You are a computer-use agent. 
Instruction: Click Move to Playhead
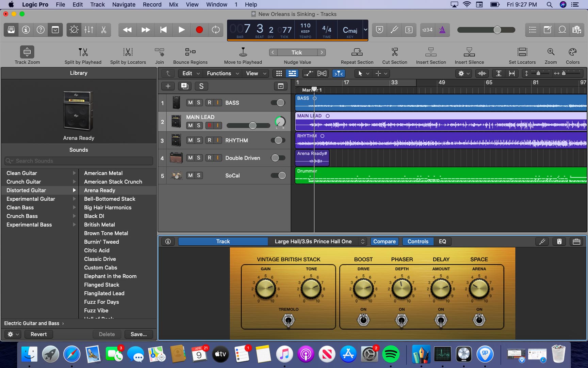[243, 55]
